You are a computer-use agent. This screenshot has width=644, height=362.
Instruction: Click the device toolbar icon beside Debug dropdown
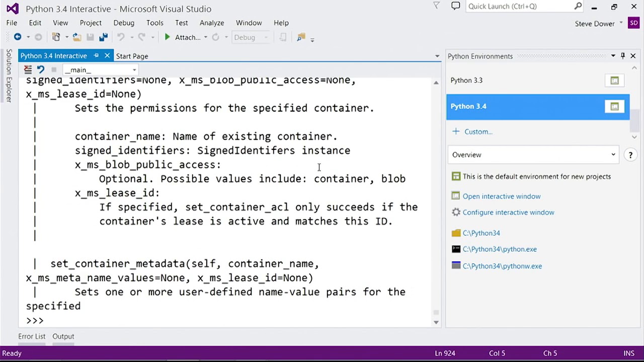[283, 37]
